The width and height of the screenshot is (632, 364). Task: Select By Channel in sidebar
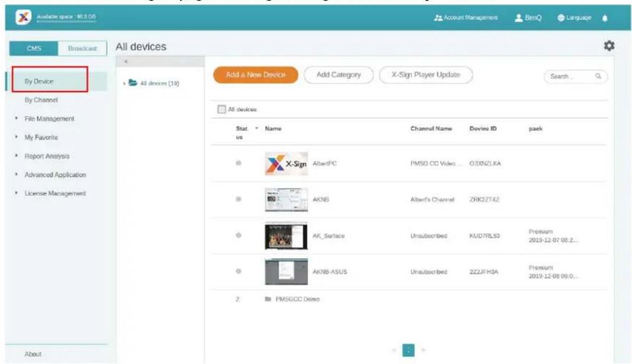(41, 100)
